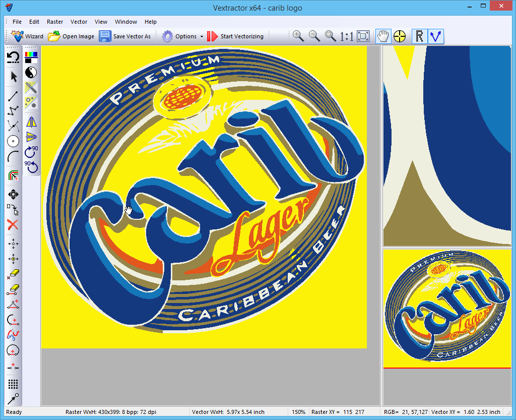Click Start Vectorizing button

235,36
